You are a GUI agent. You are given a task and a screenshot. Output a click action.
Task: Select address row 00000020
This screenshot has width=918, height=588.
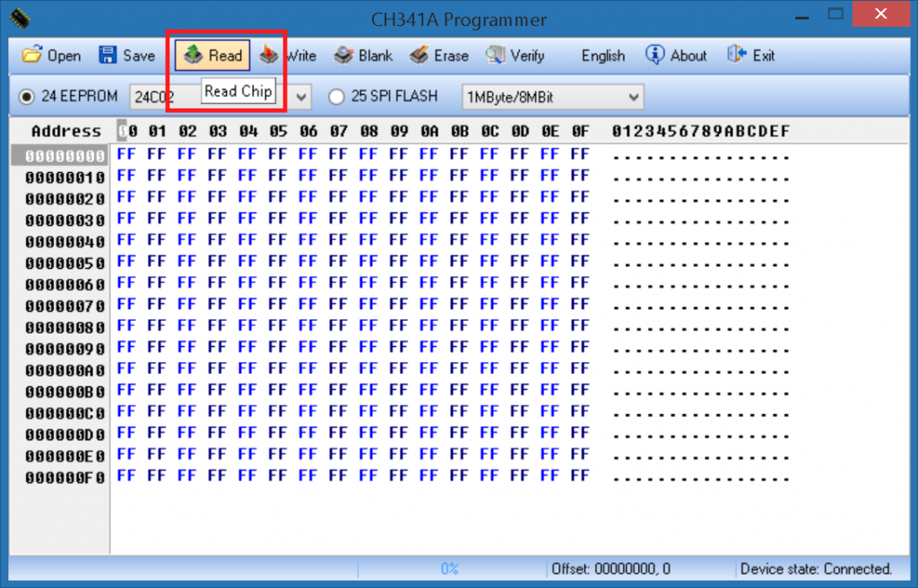65,199
